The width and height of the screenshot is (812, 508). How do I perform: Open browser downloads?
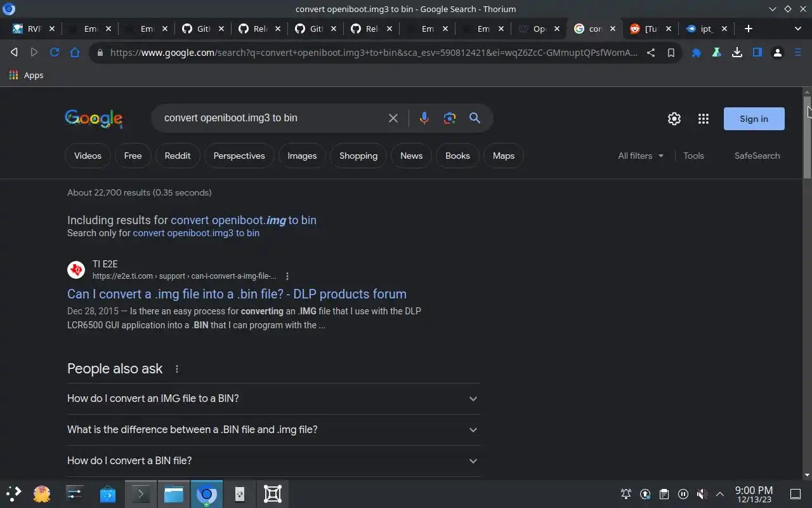tap(737, 53)
